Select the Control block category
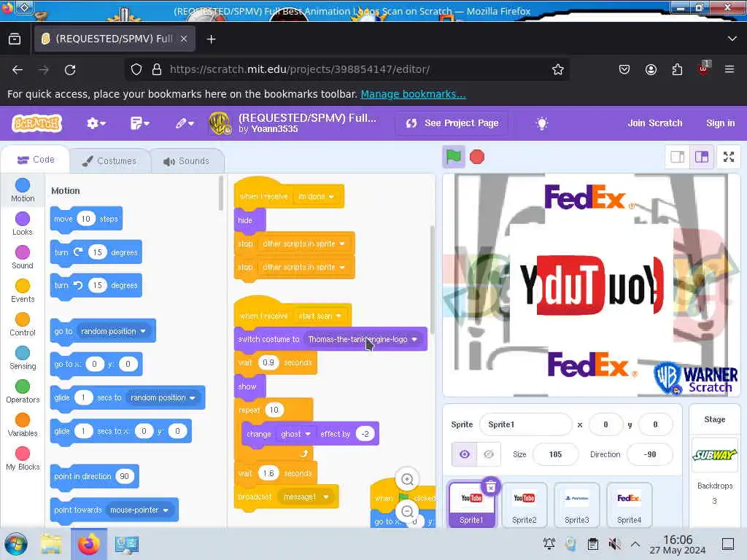This screenshot has width=747, height=560. point(23,324)
